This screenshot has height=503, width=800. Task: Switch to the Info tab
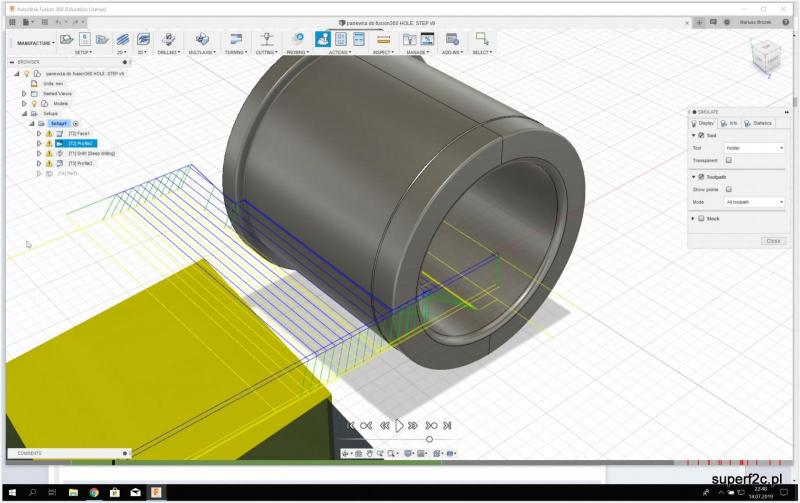pyautogui.click(x=729, y=123)
